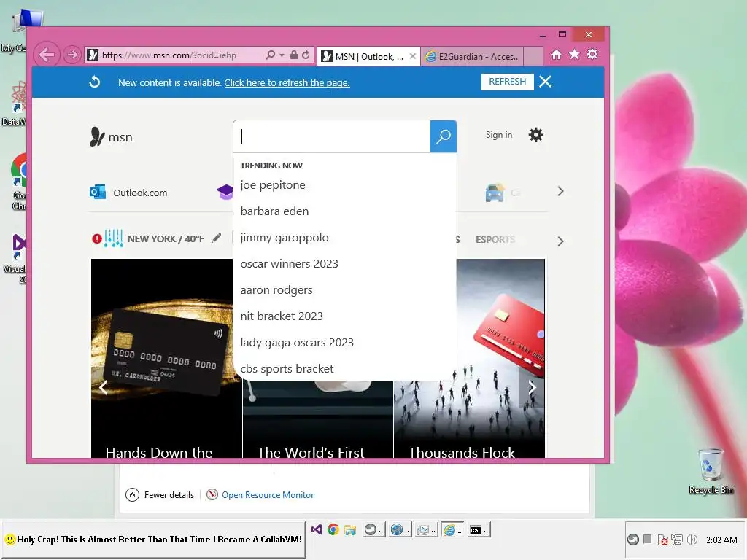
Task: Open the Google Chrome desktop shortcut
Action: click(x=18, y=182)
